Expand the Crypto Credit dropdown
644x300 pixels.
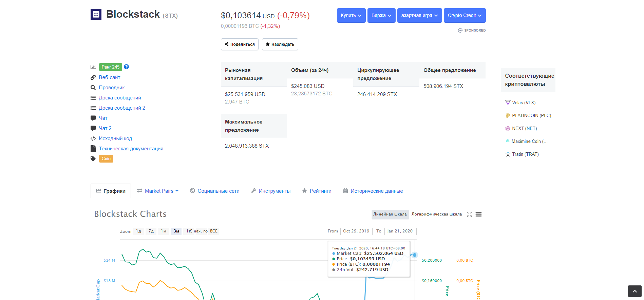click(465, 15)
